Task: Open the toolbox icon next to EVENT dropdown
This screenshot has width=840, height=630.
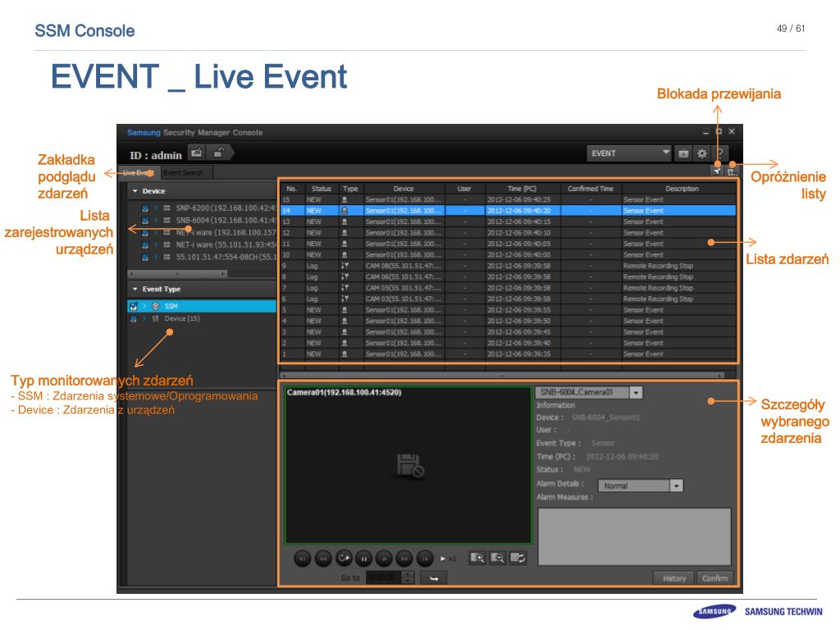Action: coord(683,153)
